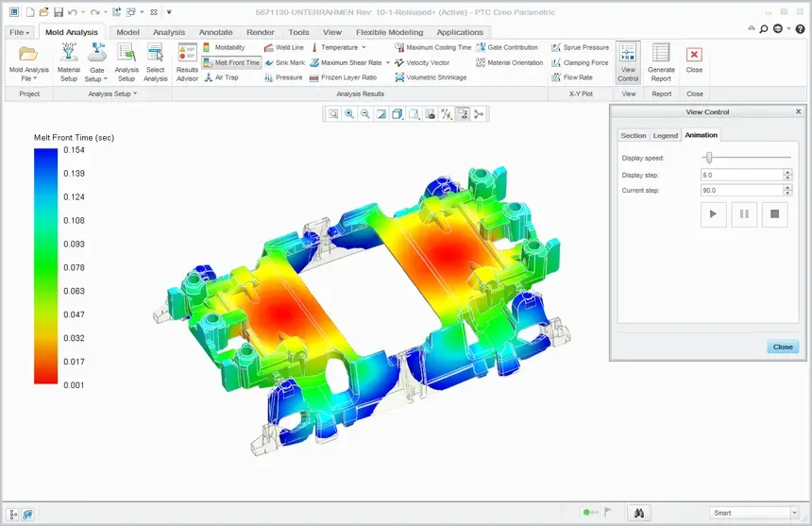
Task: Open the saved orientations dropdown
Action: coord(414,114)
